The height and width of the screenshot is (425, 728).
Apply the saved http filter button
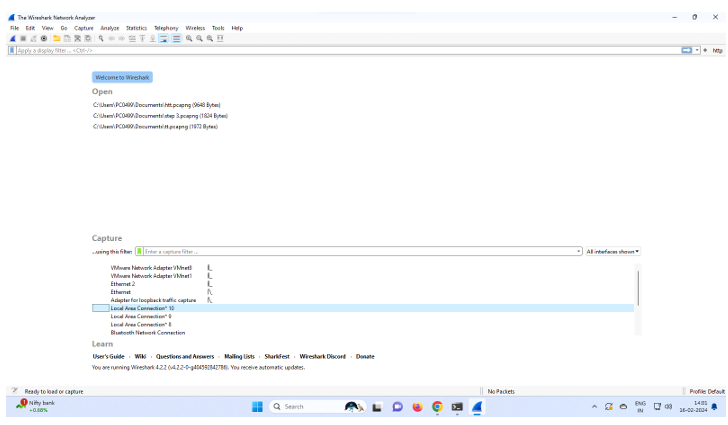718,50
